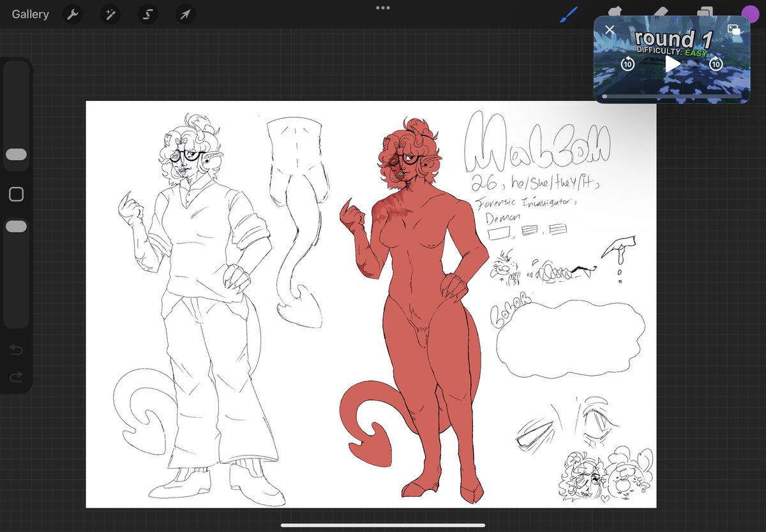Viewport: 766px width, 532px height.
Task: Open the active color circle
Action: [750, 14]
